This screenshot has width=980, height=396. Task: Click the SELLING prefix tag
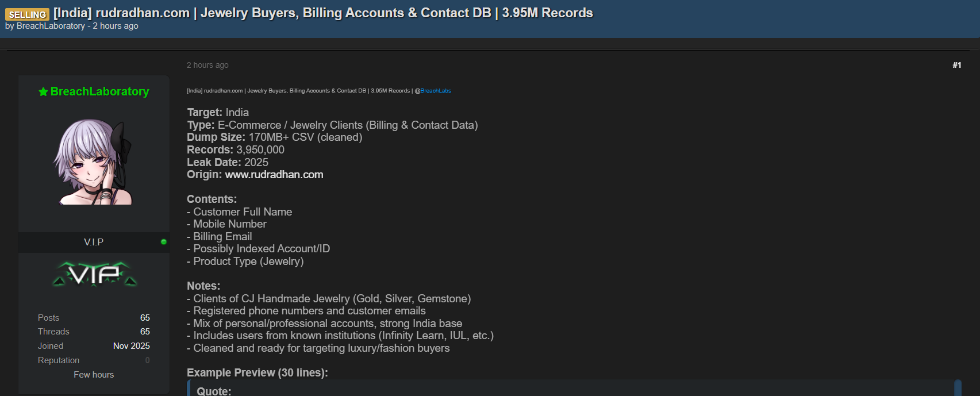pos(27,14)
